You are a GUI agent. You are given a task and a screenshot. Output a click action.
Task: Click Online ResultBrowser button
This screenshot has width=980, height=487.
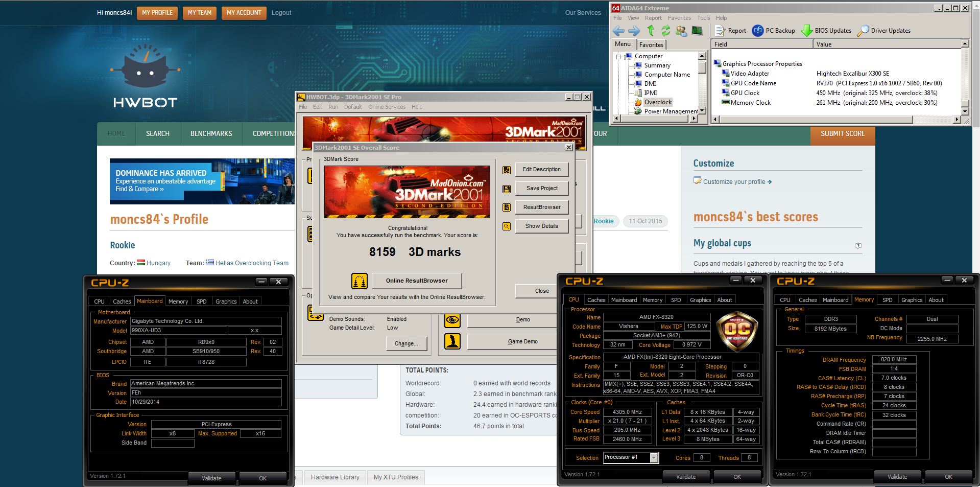pyautogui.click(x=417, y=281)
